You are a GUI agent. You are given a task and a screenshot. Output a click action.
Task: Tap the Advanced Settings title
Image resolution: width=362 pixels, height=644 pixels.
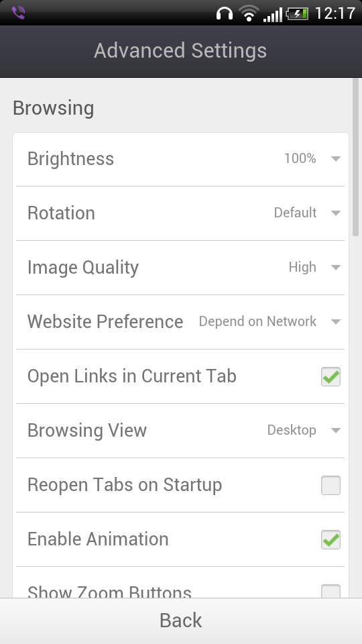coord(180,50)
